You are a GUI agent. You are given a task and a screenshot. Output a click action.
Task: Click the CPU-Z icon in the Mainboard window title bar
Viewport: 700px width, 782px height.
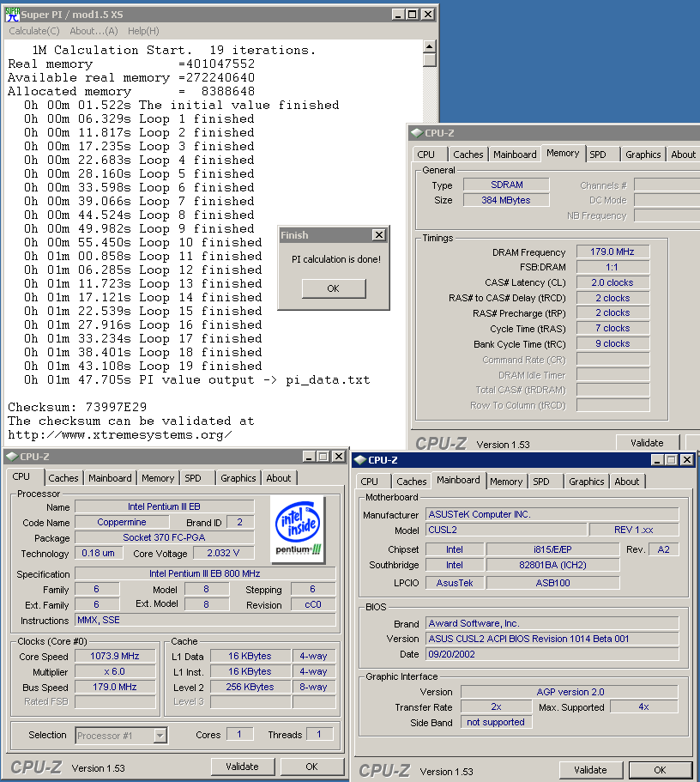359,460
